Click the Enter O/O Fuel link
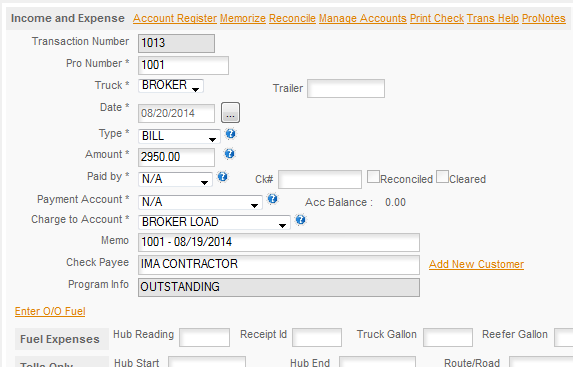 pyautogui.click(x=50, y=311)
